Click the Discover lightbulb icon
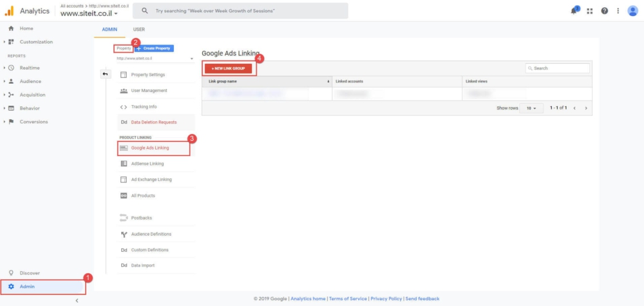Screen dimensions: 644x306 [x=11, y=273]
